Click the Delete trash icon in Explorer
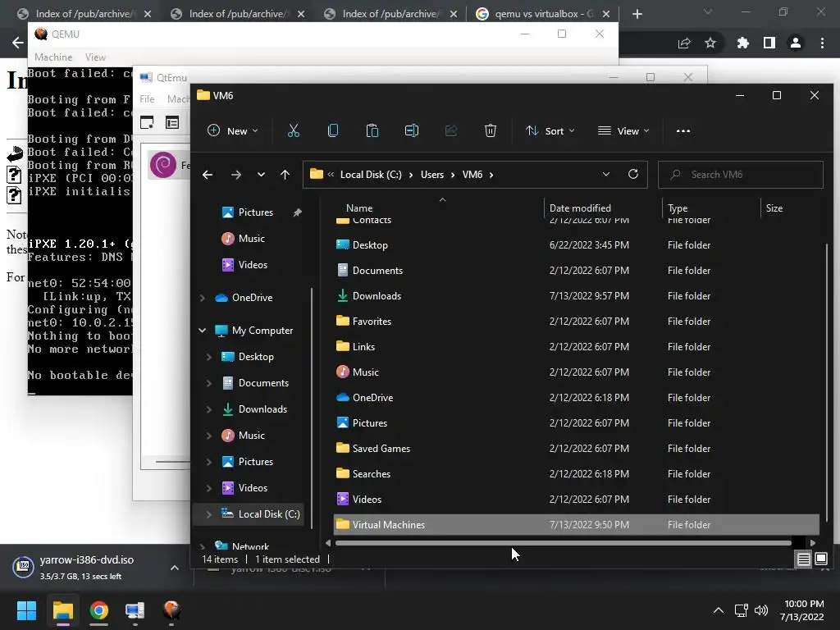This screenshot has height=630, width=840. point(491,130)
